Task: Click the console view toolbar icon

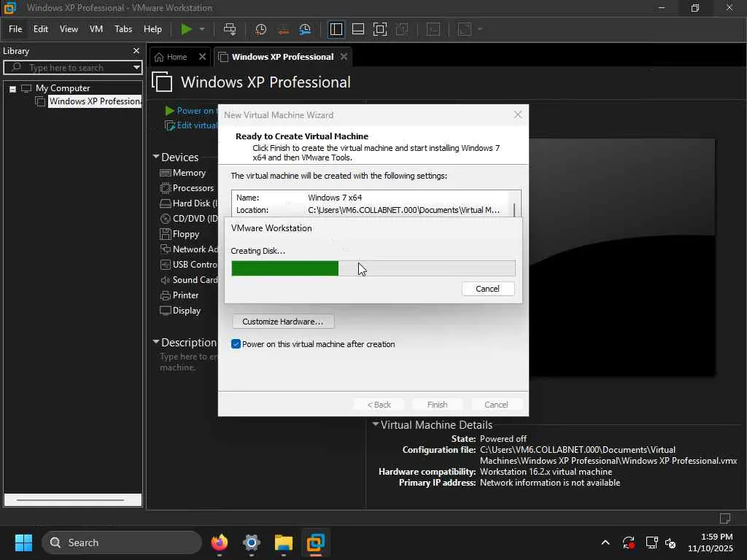Action: (433, 29)
